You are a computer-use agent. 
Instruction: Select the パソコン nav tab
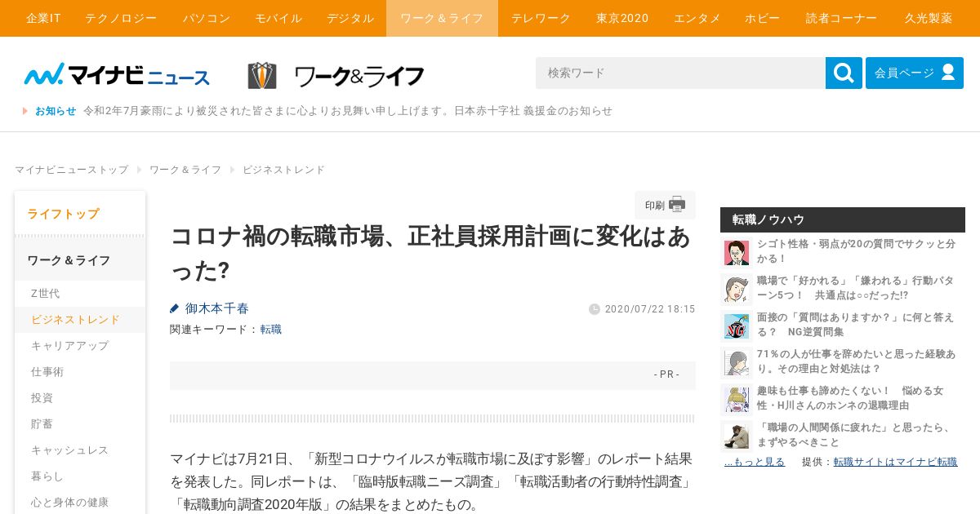coord(206,18)
